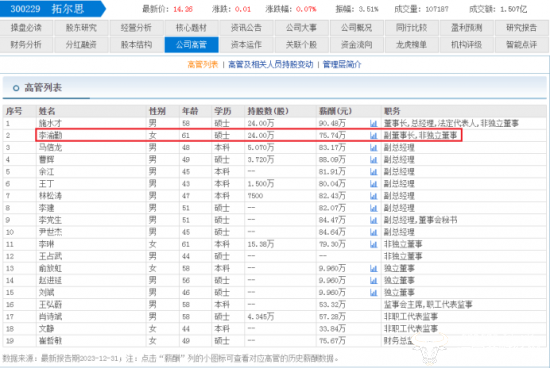
Task: Click salary value 90.48万
Action: [x=332, y=123]
